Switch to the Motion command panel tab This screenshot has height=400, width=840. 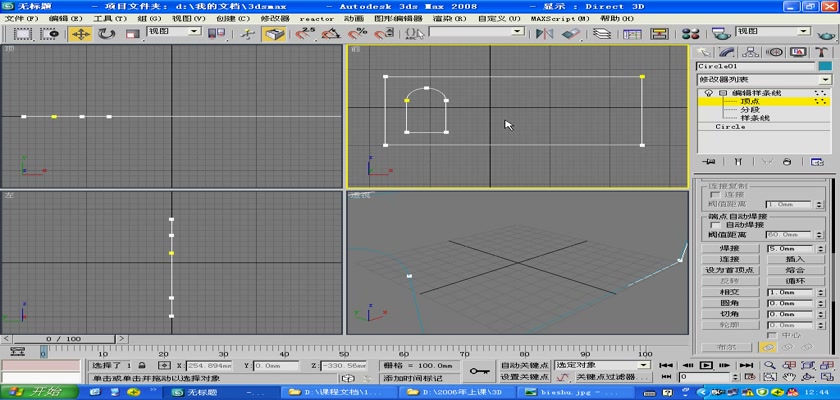tap(774, 52)
